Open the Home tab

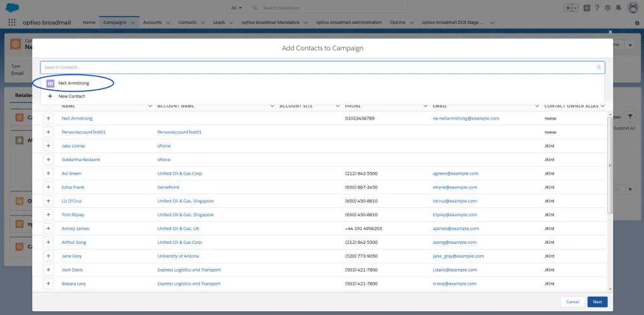click(89, 23)
